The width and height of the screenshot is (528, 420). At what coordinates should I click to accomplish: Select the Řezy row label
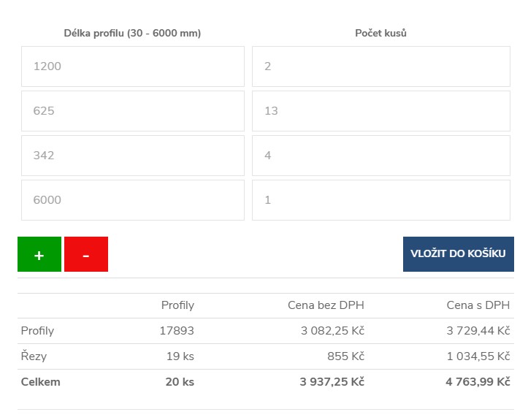coord(34,356)
